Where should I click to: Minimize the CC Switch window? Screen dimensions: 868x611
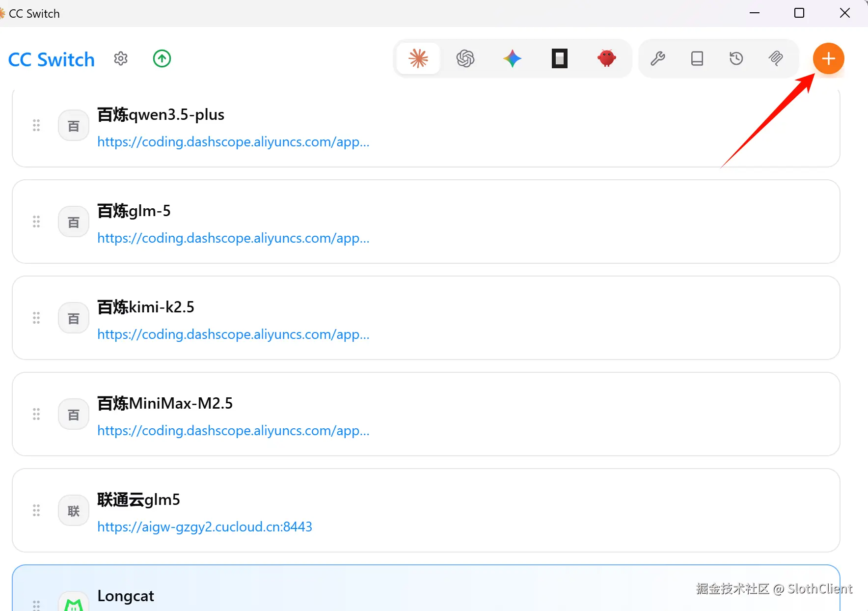pos(755,13)
